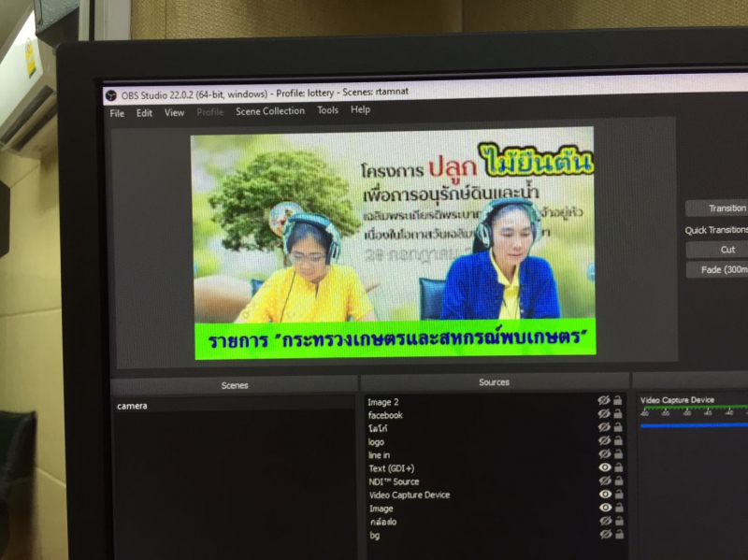Toggle lock icon on bg source
This screenshot has height=560, width=748.
(618, 535)
